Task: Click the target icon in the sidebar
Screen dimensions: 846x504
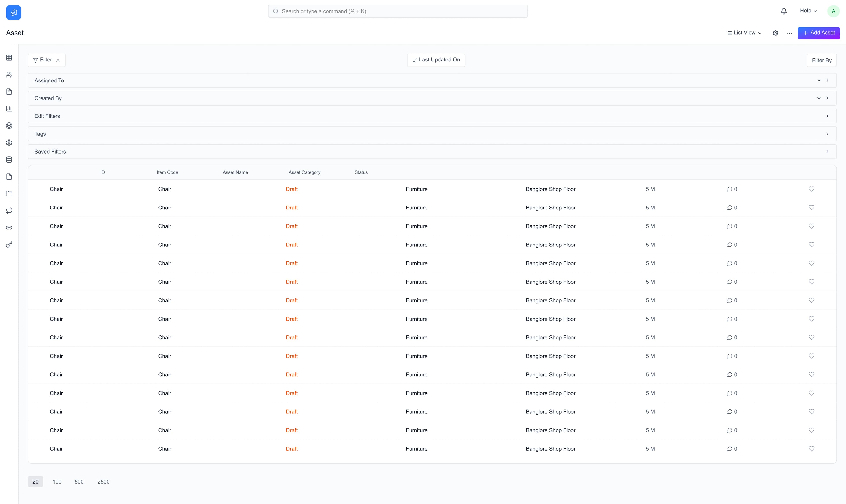Action: [x=9, y=126]
